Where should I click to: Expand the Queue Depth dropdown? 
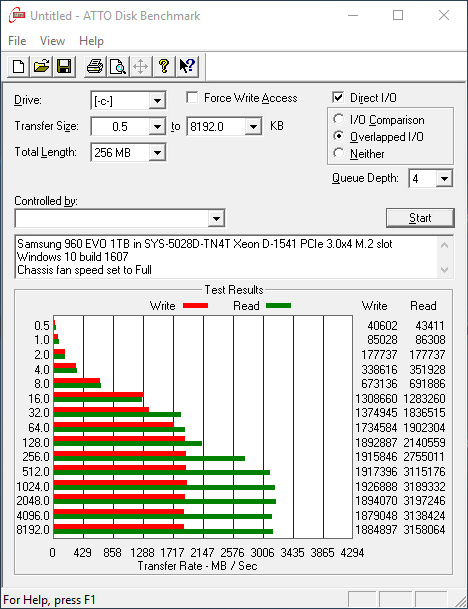click(444, 179)
